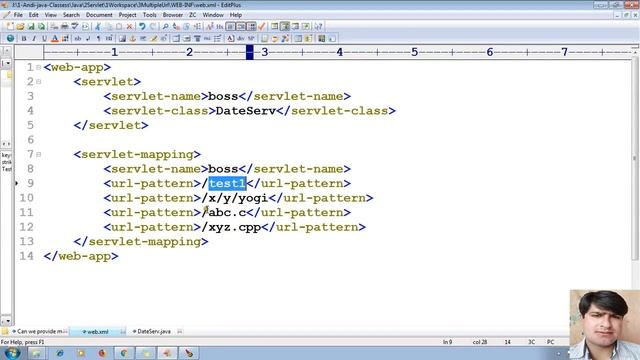Screen dimensions: 640x360
Task: Collapse the servlet-mapping fold on line 7
Action: tap(38, 154)
